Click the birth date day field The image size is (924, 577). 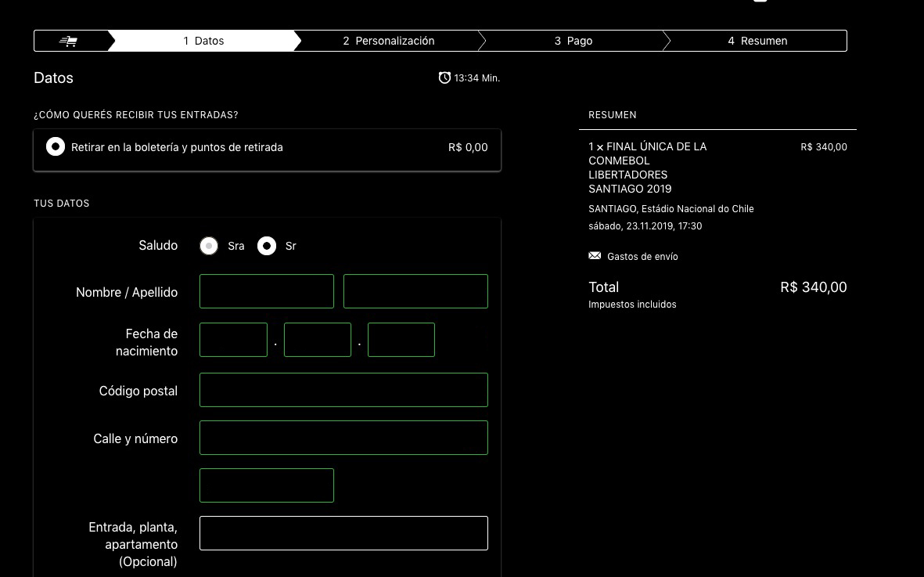(x=233, y=340)
